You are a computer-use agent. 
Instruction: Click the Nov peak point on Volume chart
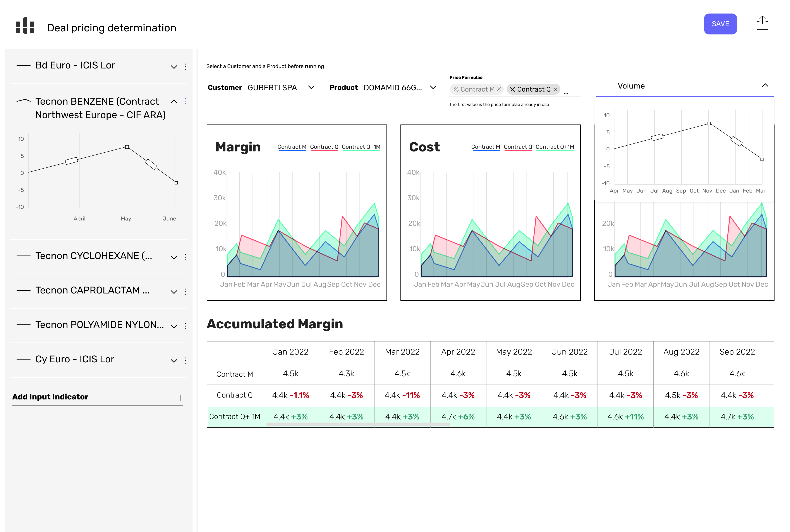(709, 123)
